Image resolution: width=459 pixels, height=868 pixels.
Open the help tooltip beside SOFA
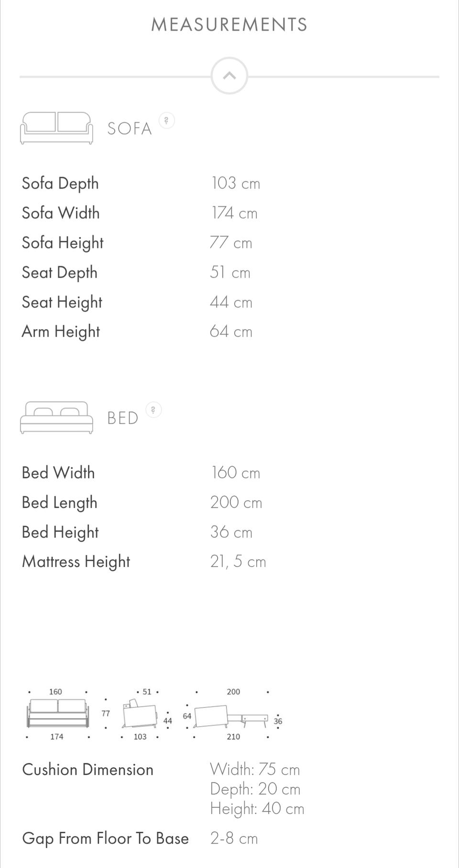[166, 120]
